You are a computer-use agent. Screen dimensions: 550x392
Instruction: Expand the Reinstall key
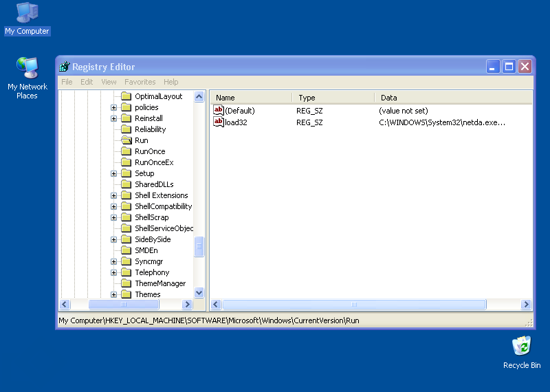click(113, 118)
